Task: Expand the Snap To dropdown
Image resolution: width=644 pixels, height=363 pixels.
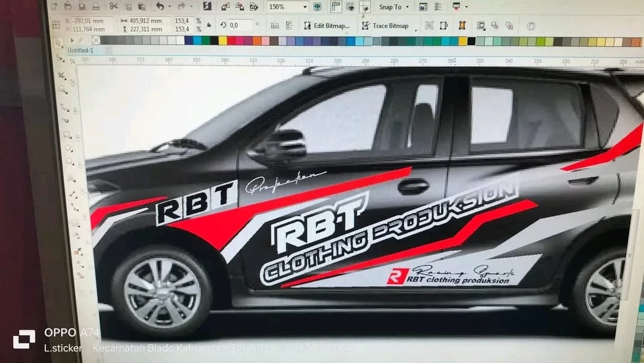Action: 394,7
